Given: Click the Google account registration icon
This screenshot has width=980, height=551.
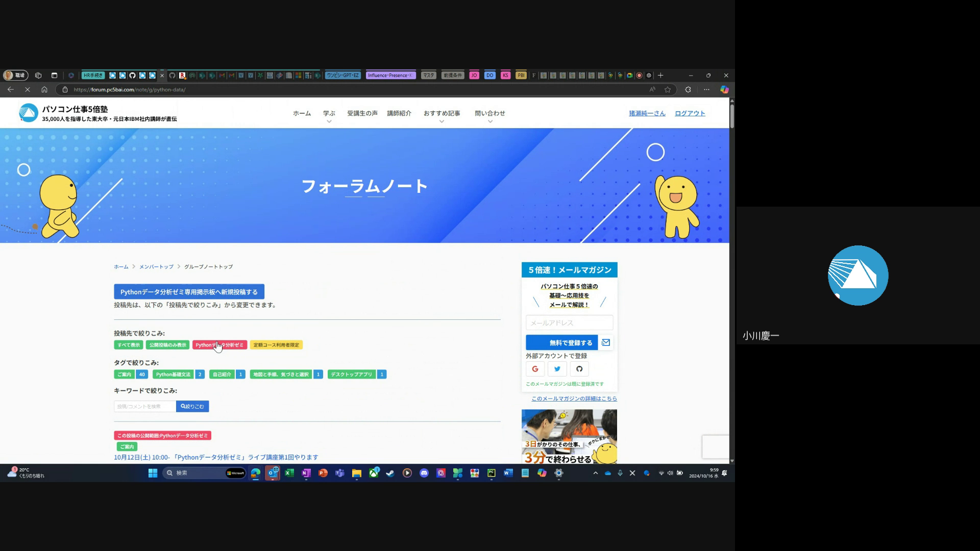Looking at the screenshot, I should pyautogui.click(x=535, y=369).
